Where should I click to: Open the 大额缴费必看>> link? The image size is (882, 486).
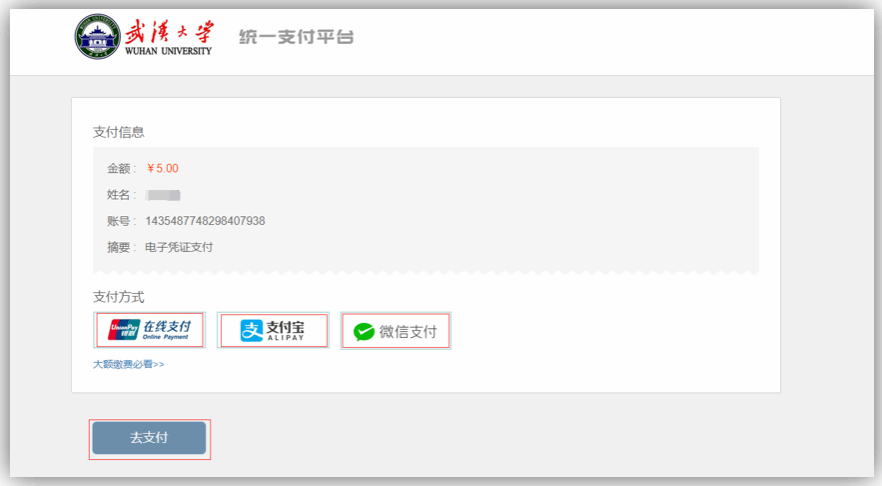[x=128, y=364]
